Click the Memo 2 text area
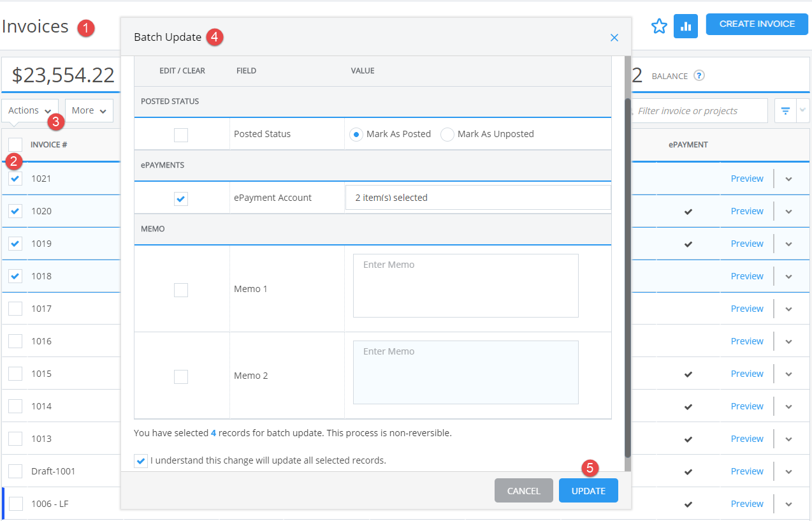The image size is (812, 521). pos(466,372)
